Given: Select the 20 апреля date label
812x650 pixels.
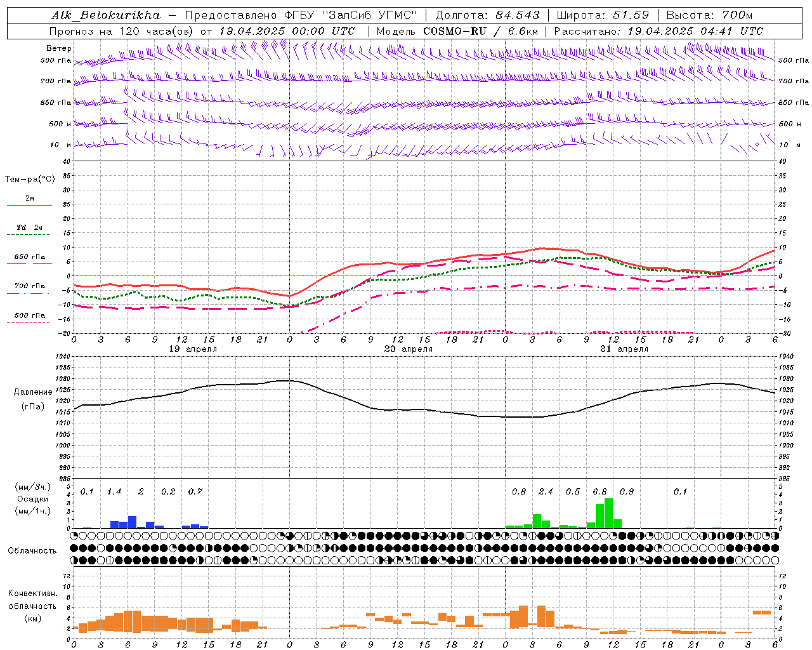Looking at the screenshot, I should click(x=409, y=349).
